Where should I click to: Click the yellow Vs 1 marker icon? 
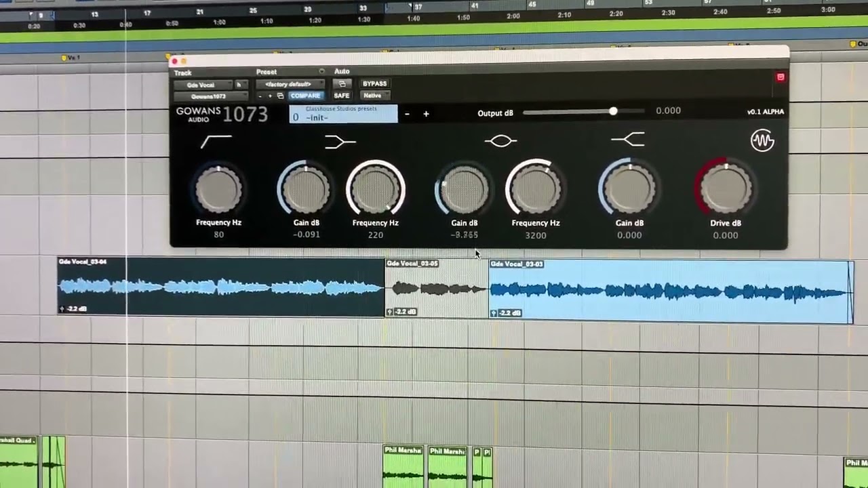[64, 58]
